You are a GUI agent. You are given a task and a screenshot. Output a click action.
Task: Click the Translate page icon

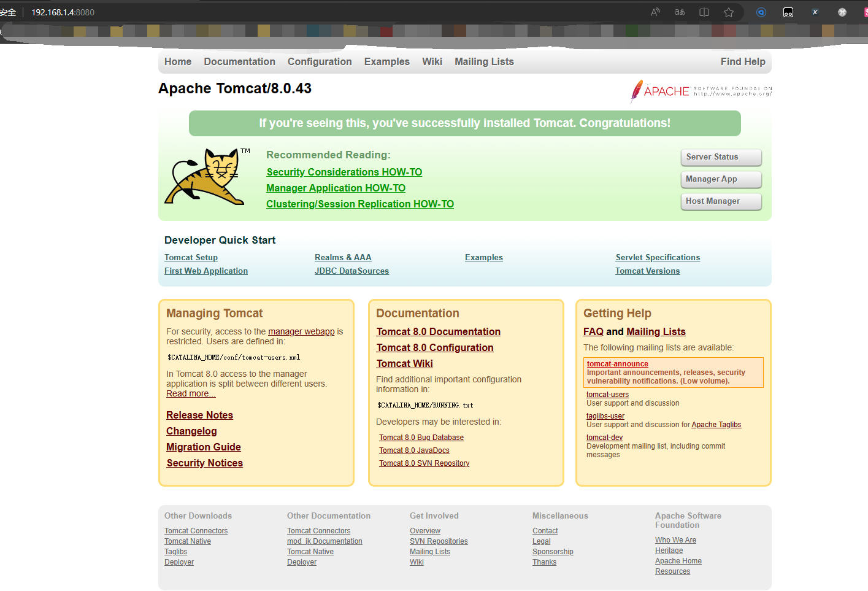coord(680,12)
